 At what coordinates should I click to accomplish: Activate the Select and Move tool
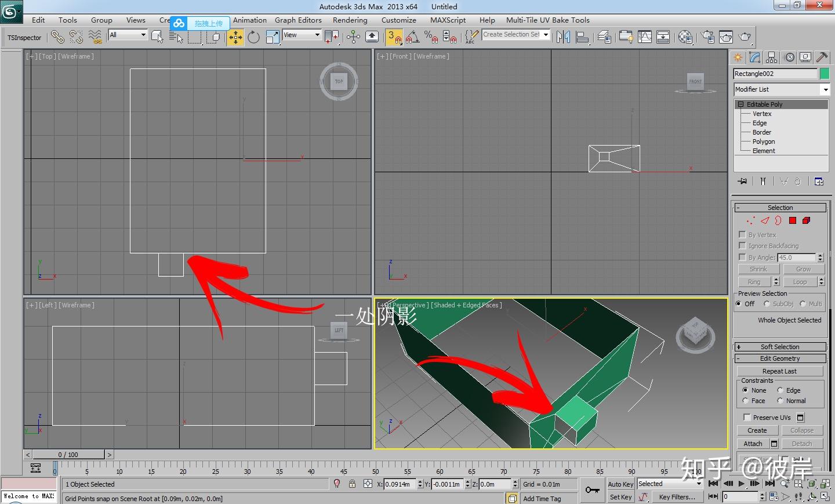coord(235,37)
